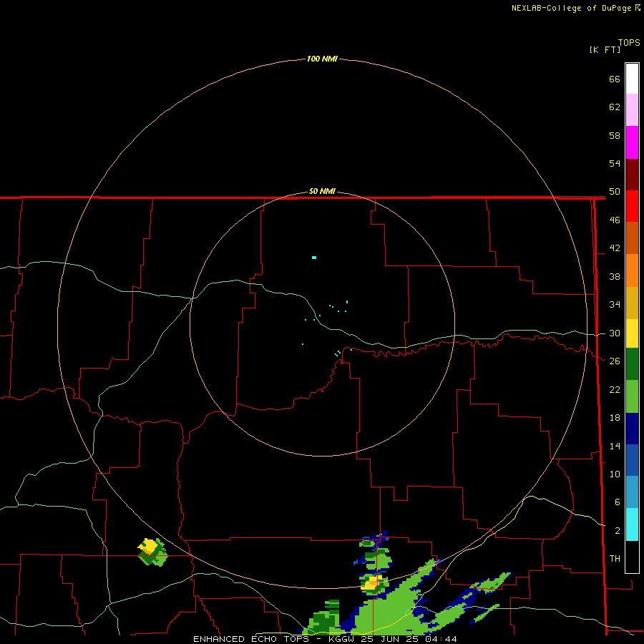Click the TOPS legend title

[629, 43]
